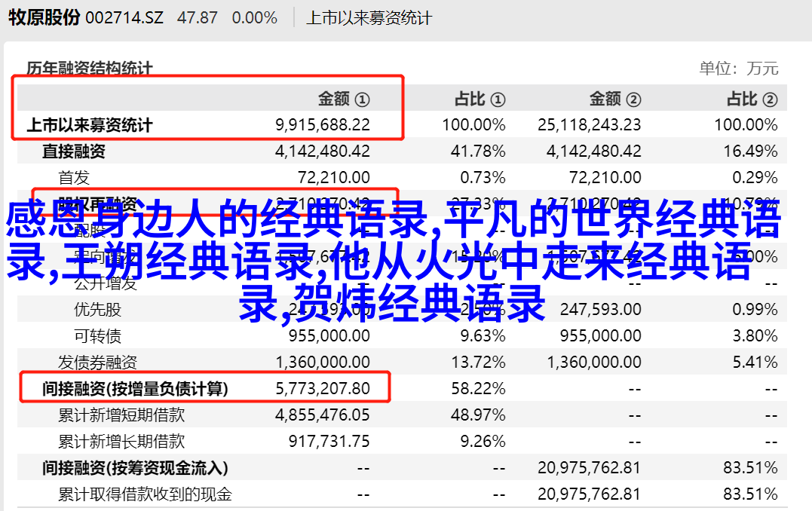This screenshot has height=511, width=812.
Task: Click the percentage 3.80%
Action: (755, 336)
